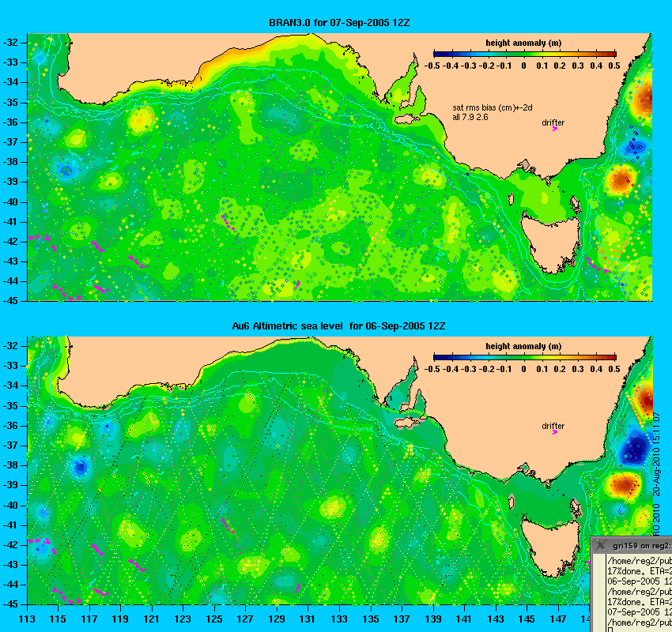The image size is (672, 632).
Task: Click latitude label '-42' on the bottom map
Action: [9, 544]
